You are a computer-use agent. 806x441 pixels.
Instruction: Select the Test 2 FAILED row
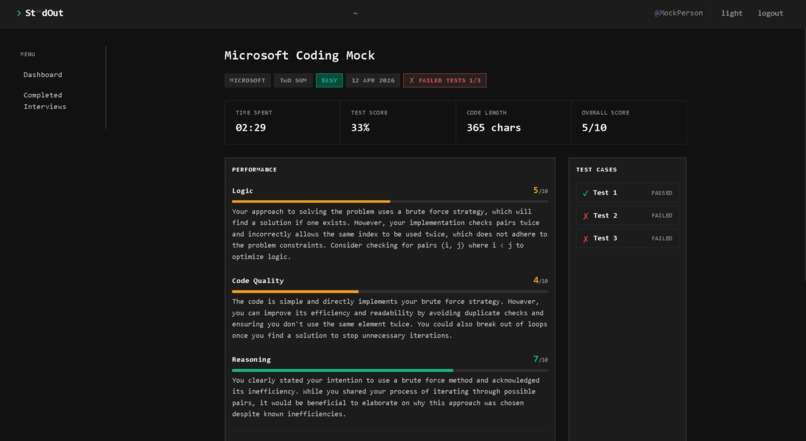pos(627,216)
